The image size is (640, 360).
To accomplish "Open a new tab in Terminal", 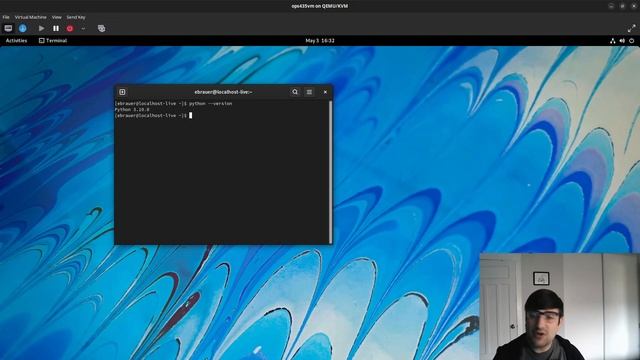I will (122, 92).
